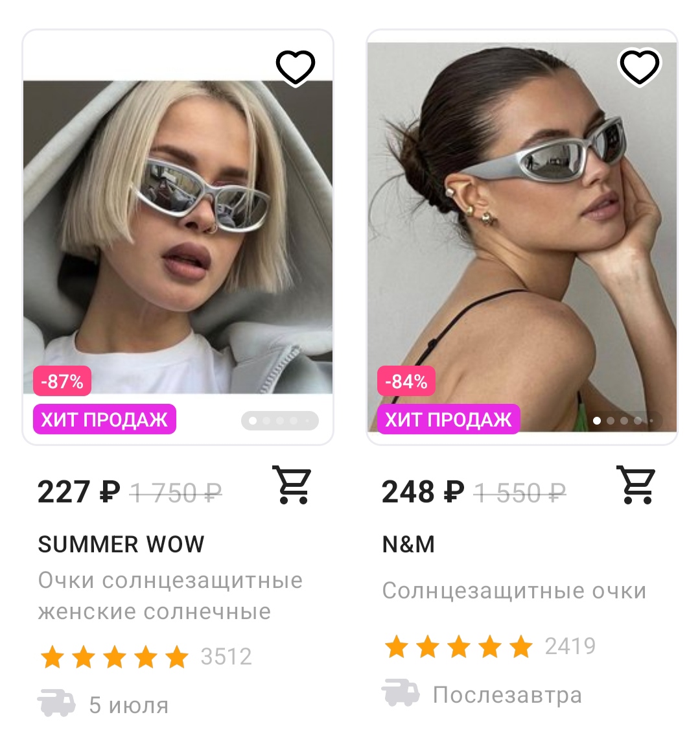Click the -84% discount badge
The height and width of the screenshot is (741, 700).
(x=406, y=381)
